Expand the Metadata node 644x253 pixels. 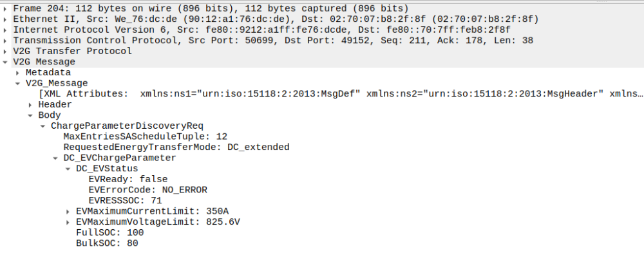17,73
